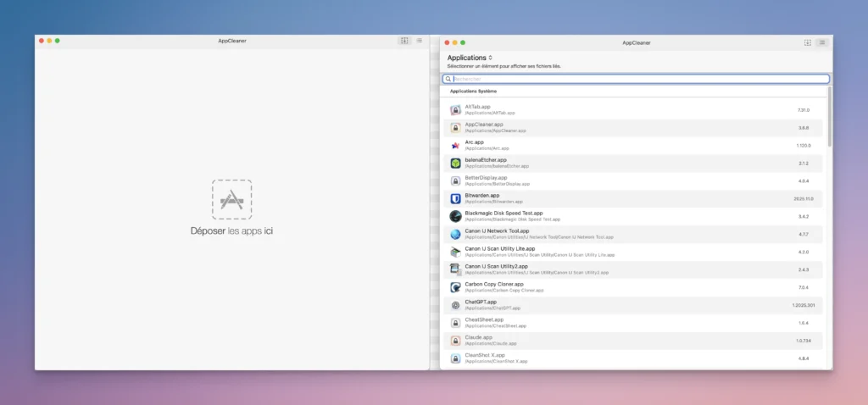Click the Blackmagic Disk Speed Test icon
The width and height of the screenshot is (868, 405).
[x=455, y=216]
